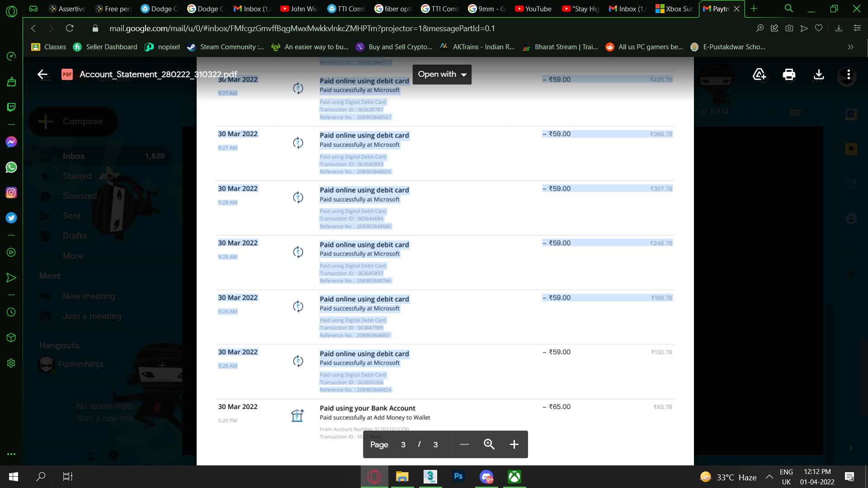Viewport: 868px width, 488px height.
Task: Switch to the Xbox Sub tab
Action: coord(675,9)
